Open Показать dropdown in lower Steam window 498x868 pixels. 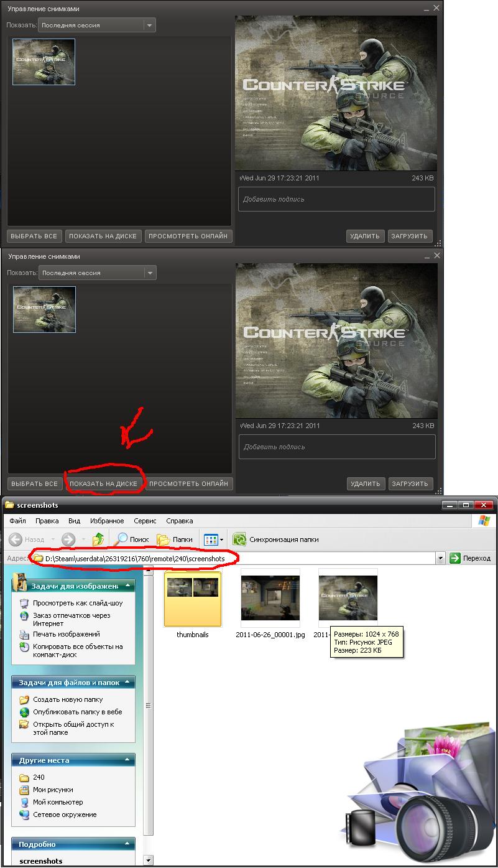98,273
